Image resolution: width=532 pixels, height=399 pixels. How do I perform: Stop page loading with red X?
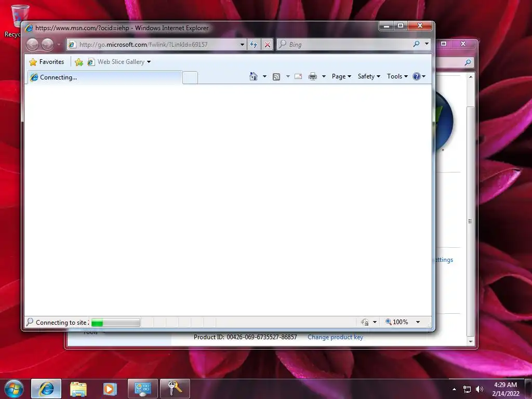(x=268, y=45)
